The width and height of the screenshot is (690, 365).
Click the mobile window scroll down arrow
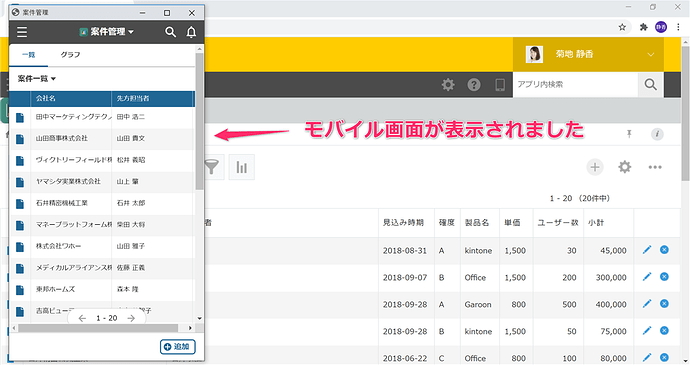(199, 318)
